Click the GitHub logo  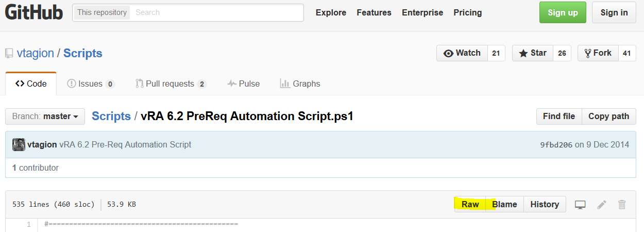[34, 12]
